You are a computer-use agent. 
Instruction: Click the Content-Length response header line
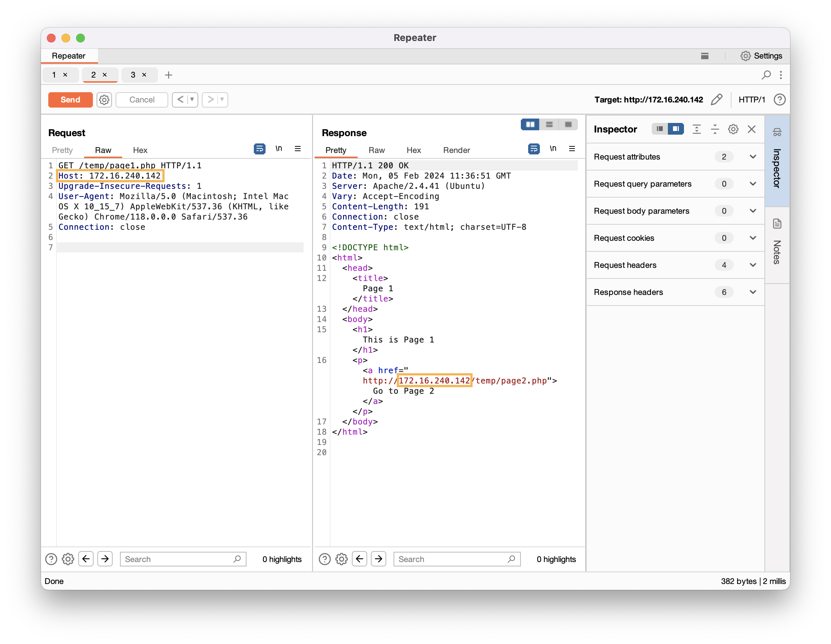(380, 207)
